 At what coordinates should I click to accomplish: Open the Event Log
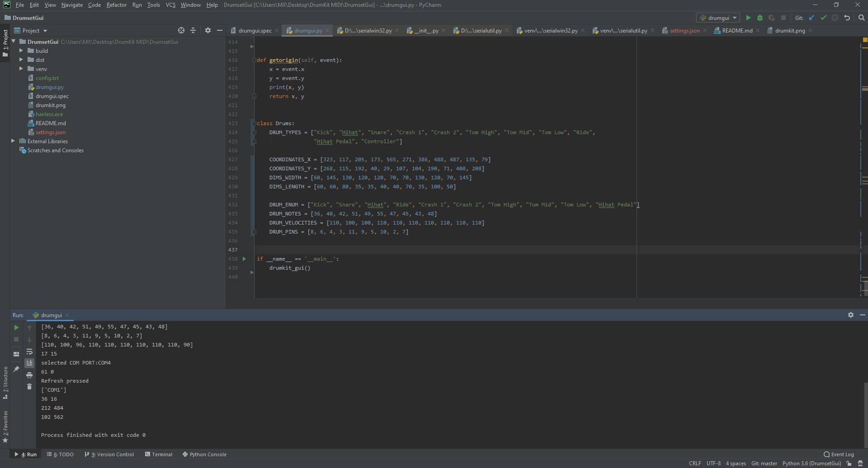pos(840,454)
